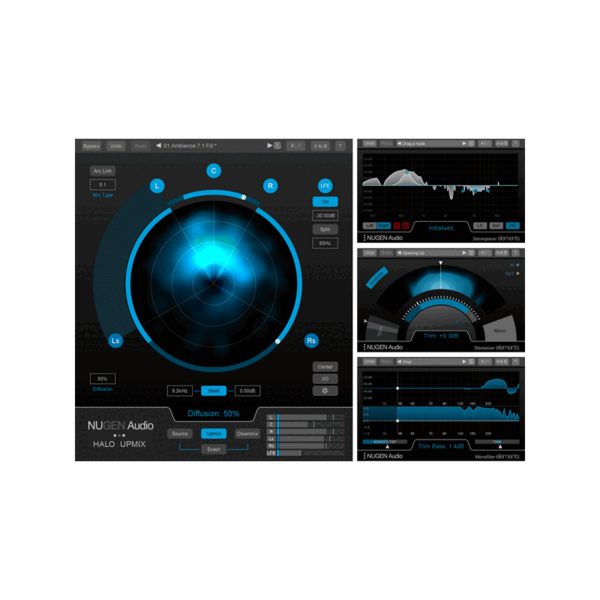Open the Center settings panel

pos(325,367)
